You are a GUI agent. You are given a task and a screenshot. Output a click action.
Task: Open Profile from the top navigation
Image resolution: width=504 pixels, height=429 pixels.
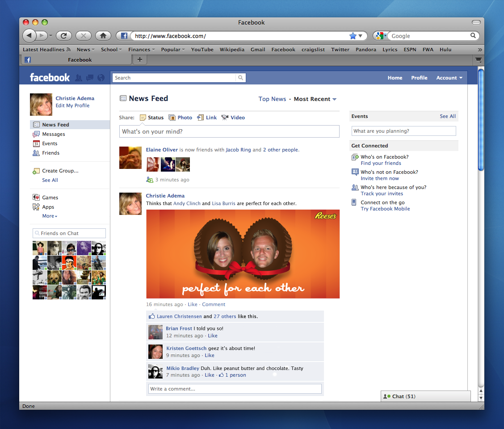(419, 77)
